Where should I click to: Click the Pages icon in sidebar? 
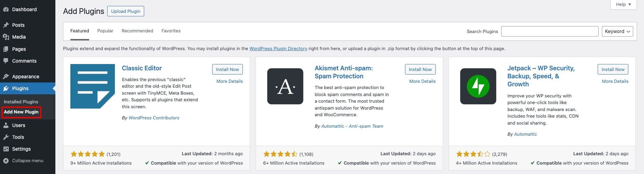point(6,49)
